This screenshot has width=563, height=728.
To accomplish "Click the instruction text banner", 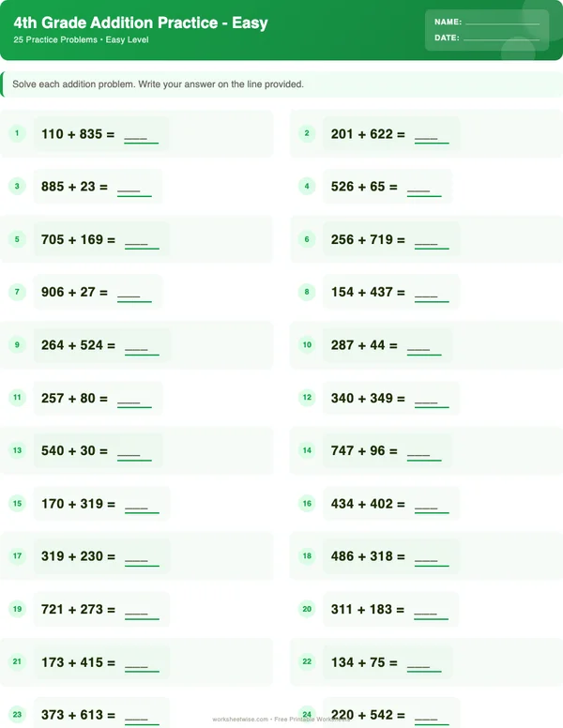I will [x=158, y=84].
